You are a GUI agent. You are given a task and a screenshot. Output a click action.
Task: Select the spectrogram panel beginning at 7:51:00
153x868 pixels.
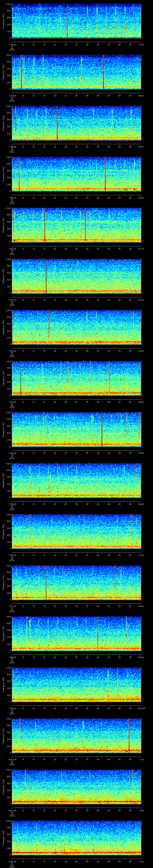[x=77, y=276]
